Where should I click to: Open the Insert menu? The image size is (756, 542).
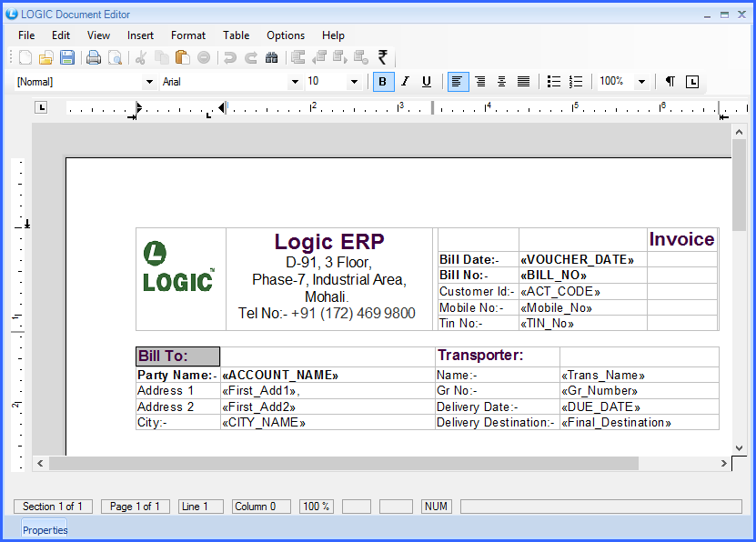click(140, 35)
